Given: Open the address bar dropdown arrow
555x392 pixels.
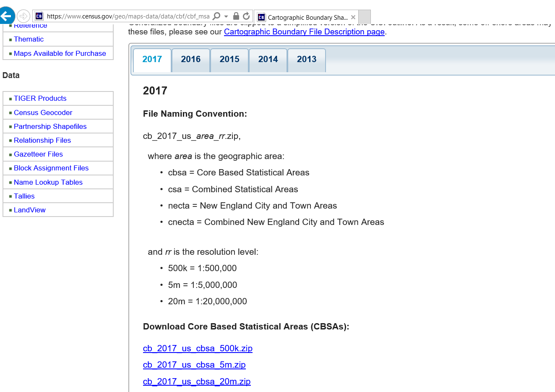Looking at the screenshot, I should tap(226, 16).
